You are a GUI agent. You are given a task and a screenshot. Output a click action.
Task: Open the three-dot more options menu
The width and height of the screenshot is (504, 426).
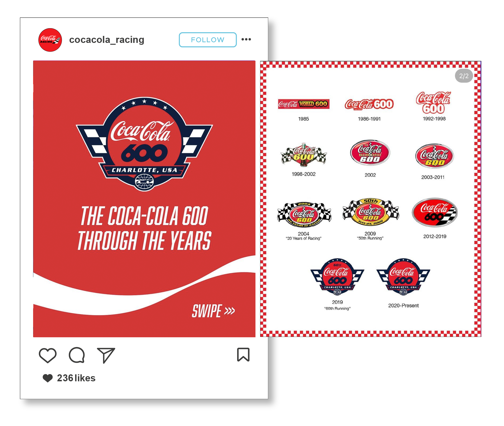[x=246, y=39]
